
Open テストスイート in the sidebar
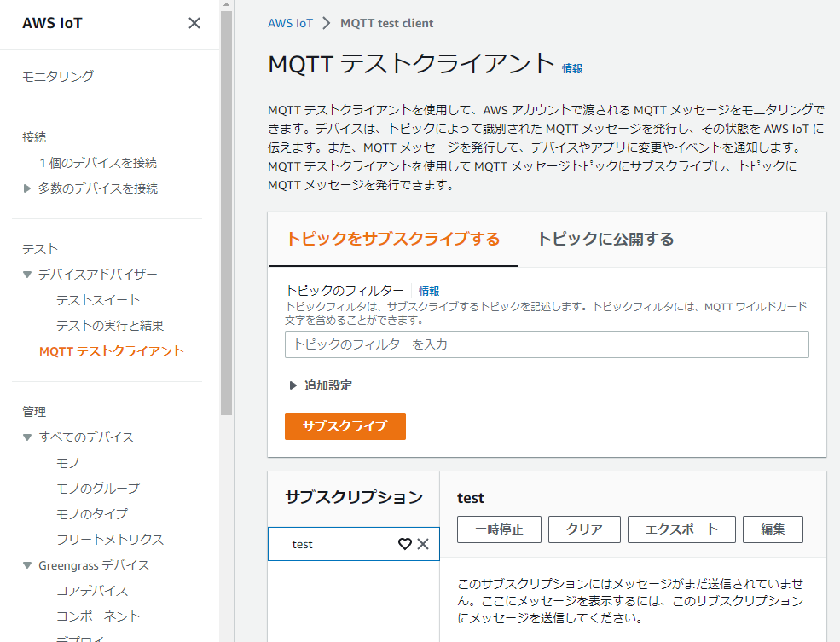coord(98,300)
